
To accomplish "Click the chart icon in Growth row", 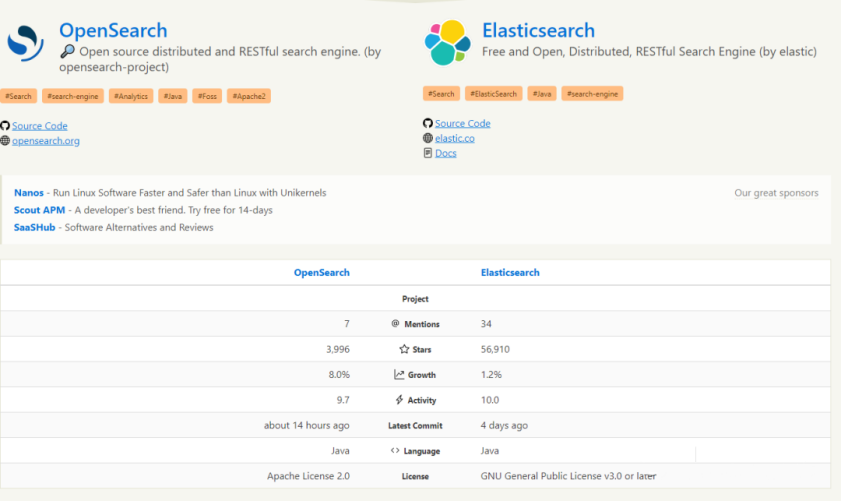I will pos(399,374).
